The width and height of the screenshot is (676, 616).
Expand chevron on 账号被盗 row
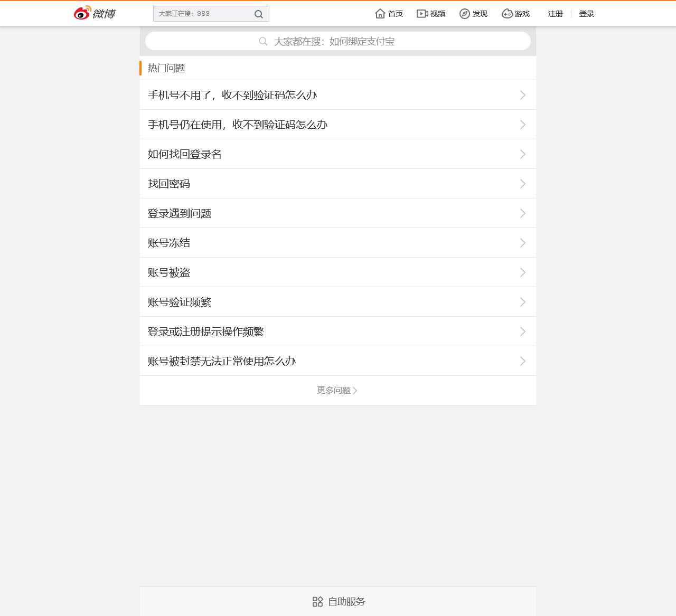(523, 272)
